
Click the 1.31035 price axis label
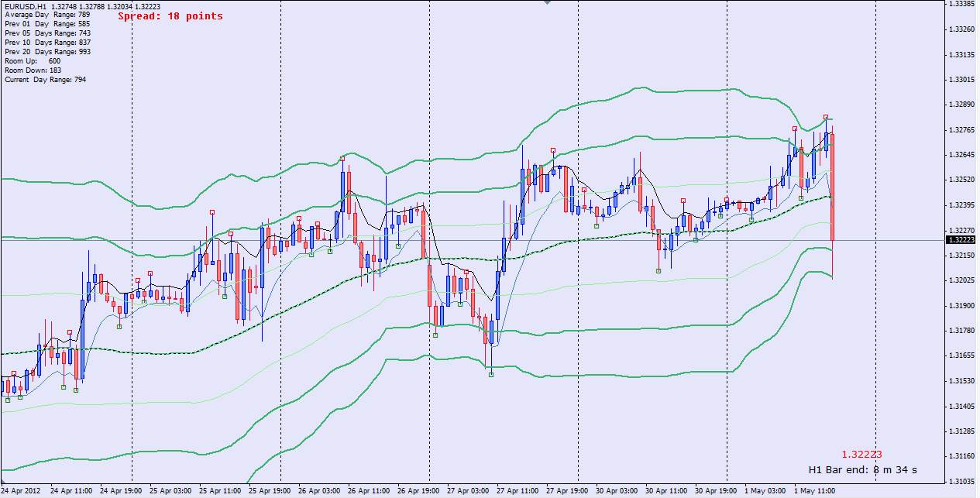tap(961, 481)
